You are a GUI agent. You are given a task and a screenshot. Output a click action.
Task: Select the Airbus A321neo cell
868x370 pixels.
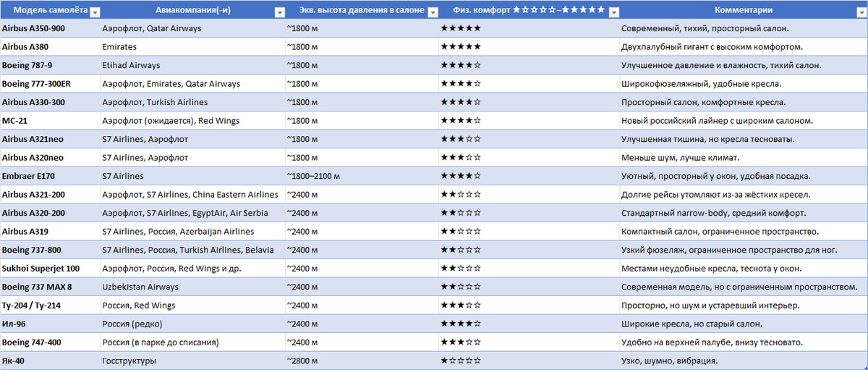pyautogui.click(x=50, y=139)
